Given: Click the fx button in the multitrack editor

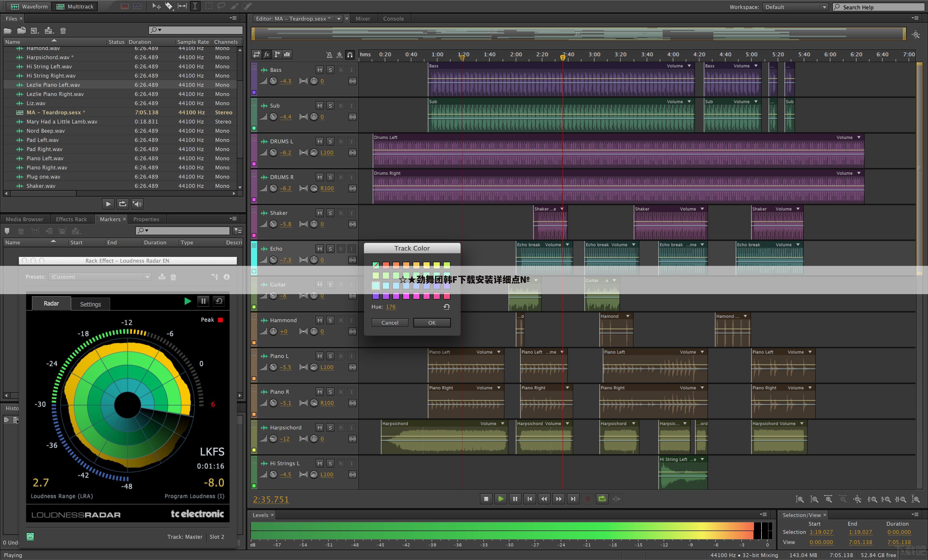Looking at the screenshot, I should pyautogui.click(x=267, y=55).
